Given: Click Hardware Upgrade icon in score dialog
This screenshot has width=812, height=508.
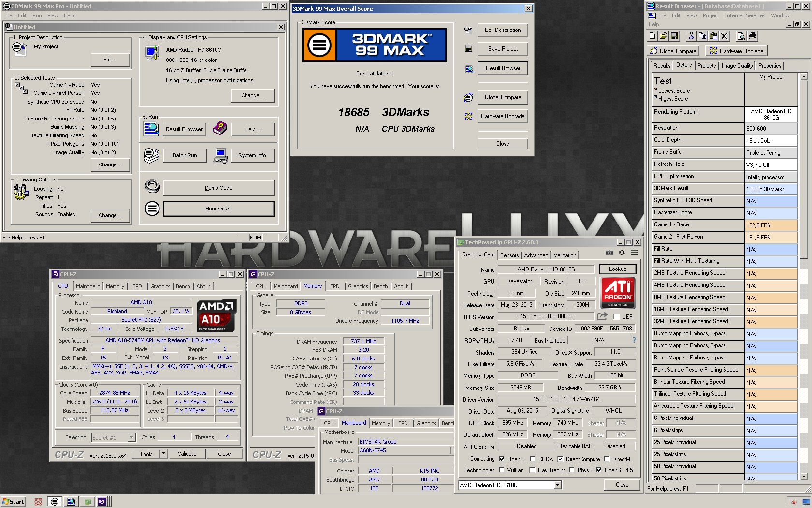Looking at the screenshot, I should (x=468, y=116).
